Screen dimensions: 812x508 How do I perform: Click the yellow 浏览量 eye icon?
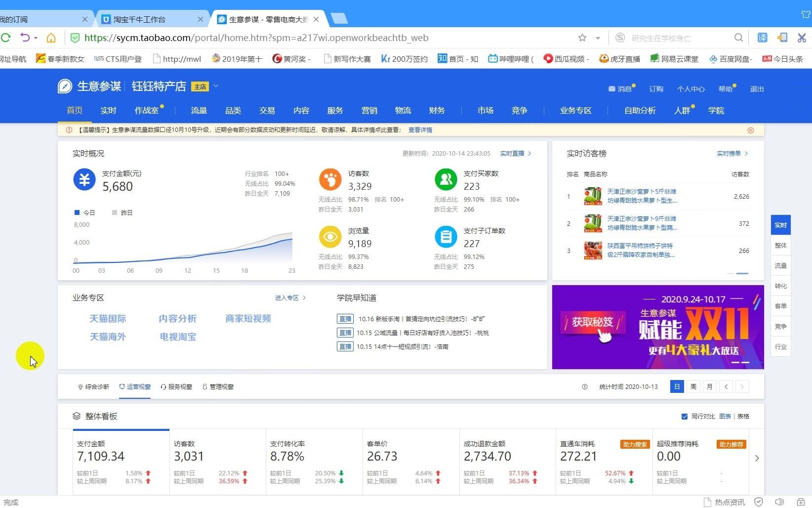330,237
